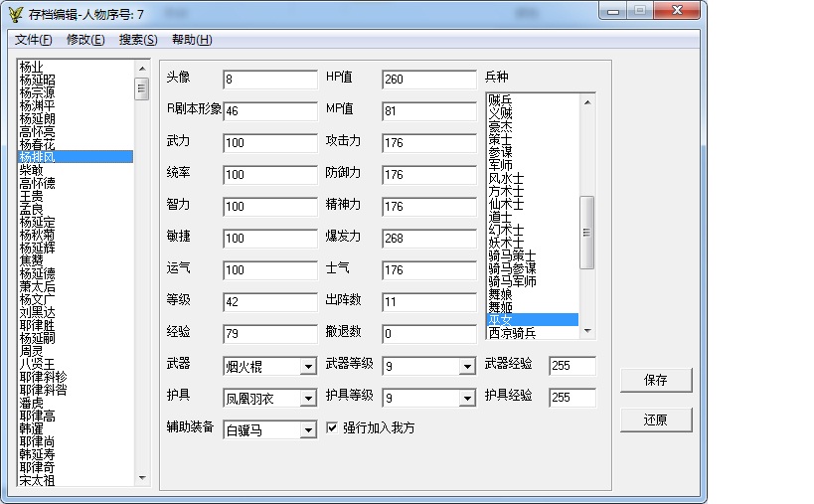Viewport: 814px width, 504px height.
Task: Select the 士气 input field
Action: 429,270
